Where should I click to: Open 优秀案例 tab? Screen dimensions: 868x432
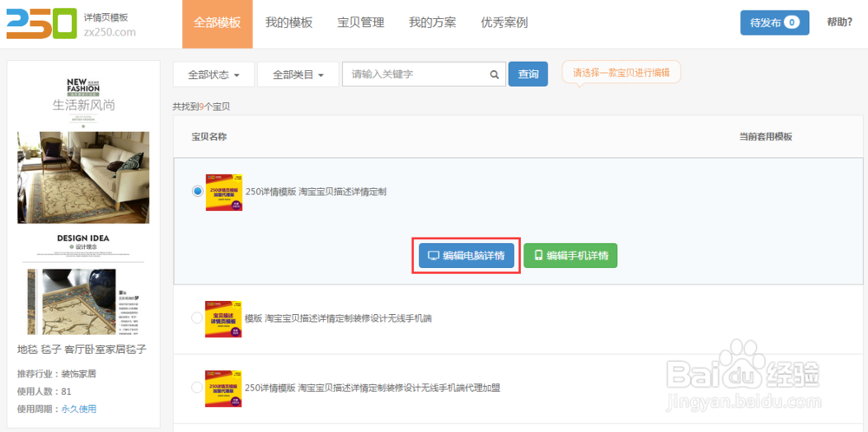(x=504, y=23)
